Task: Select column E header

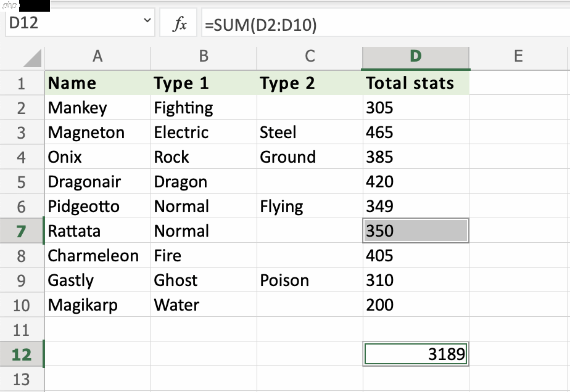Action: click(518, 57)
